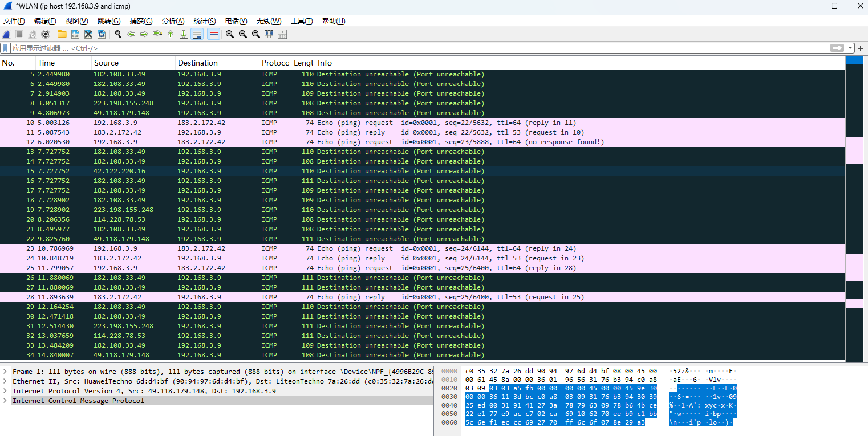
Task: Select packet 11 echo reply row
Action: coord(422,132)
